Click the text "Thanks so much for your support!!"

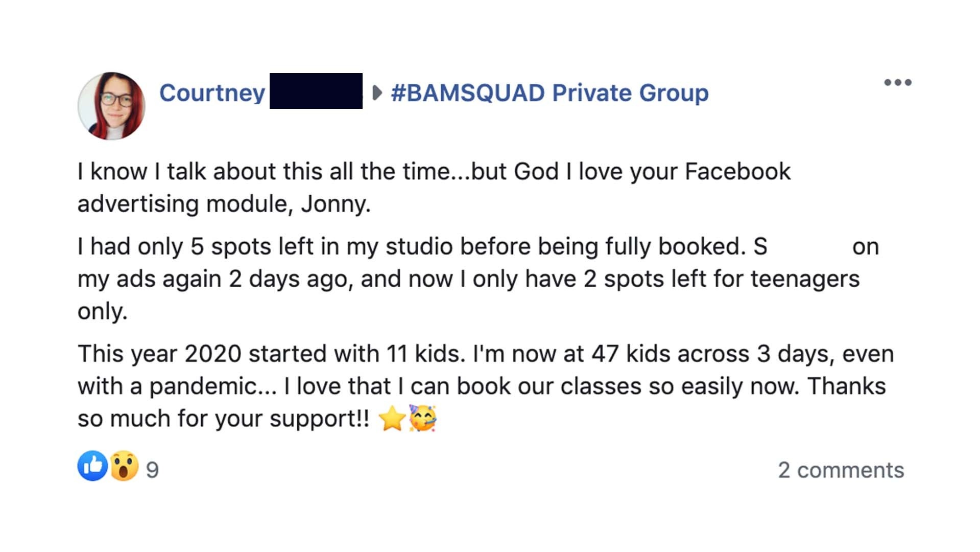pos(482,402)
